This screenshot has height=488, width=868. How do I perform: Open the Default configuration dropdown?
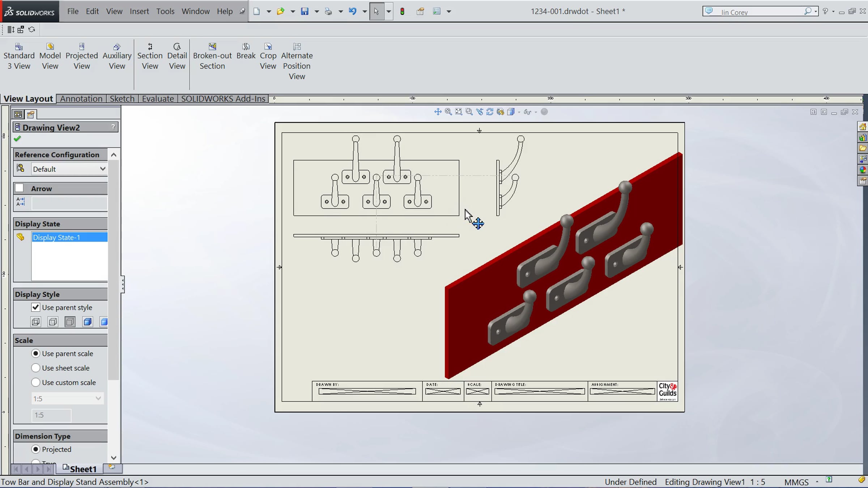pos(69,169)
